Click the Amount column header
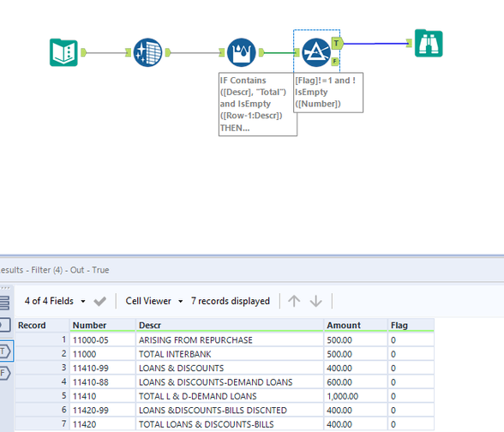 coord(356,326)
